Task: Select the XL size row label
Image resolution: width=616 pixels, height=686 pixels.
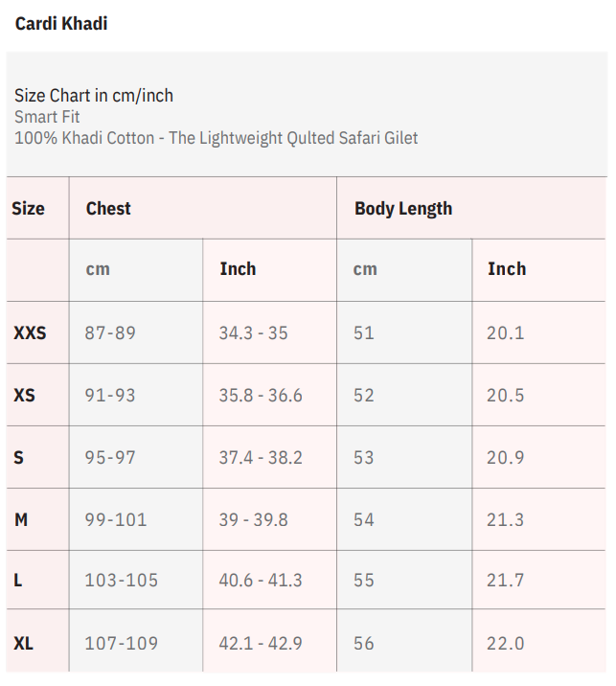Action: coord(24,643)
